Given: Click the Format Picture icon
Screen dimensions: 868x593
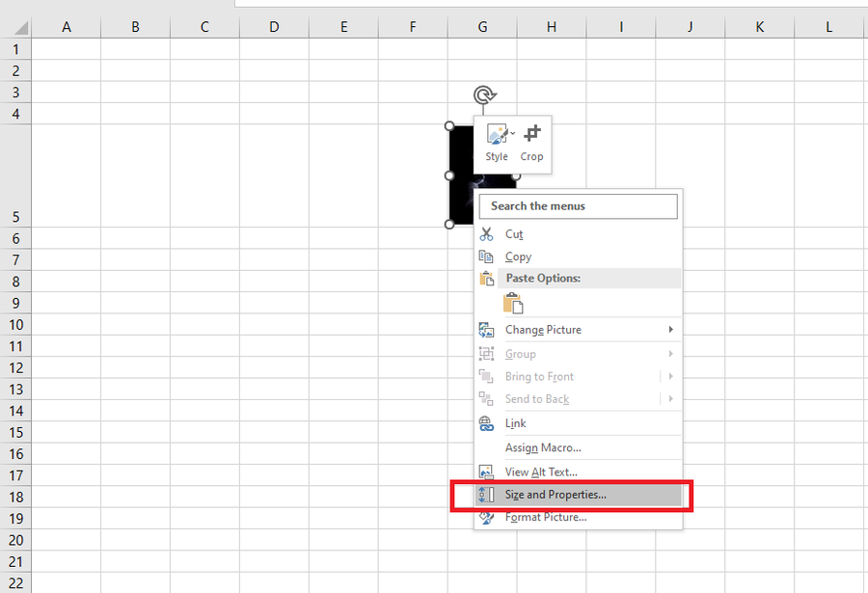Looking at the screenshot, I should click(486, 517).
